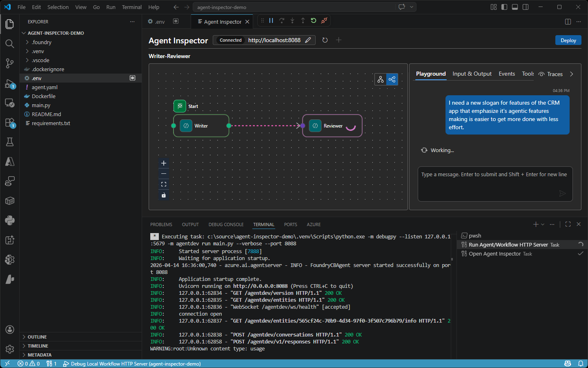Select the Python icon in the activity bar
The image size is (588, 368).
click(9, 220)
